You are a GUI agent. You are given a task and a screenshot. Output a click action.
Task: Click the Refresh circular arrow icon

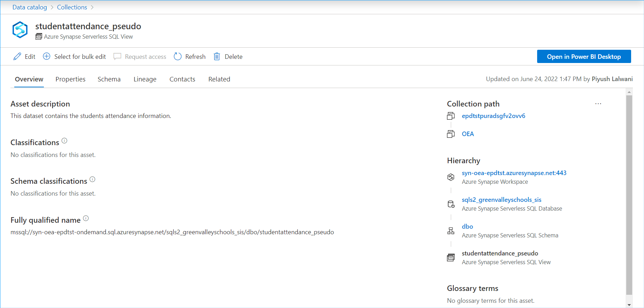[178, 56]
